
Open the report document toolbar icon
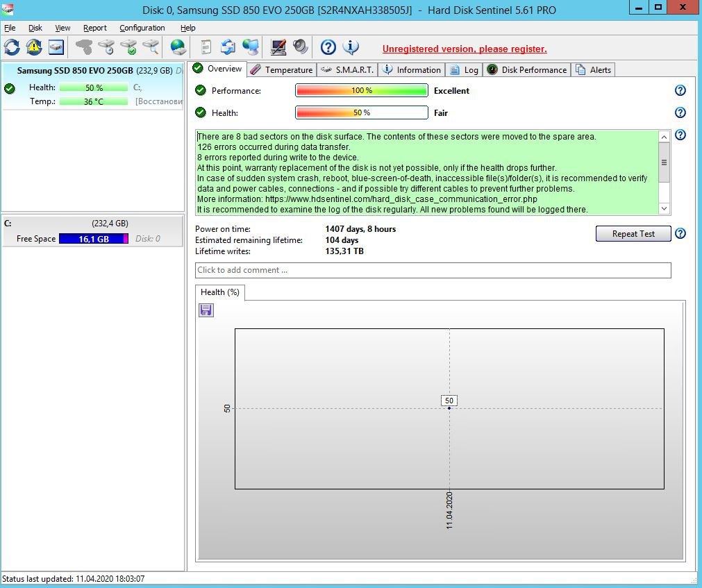206,47
